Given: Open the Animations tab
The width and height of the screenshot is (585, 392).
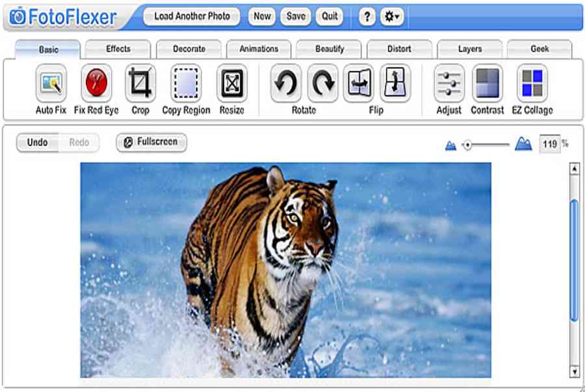Looking at the screenshot, I should [259, 49].
